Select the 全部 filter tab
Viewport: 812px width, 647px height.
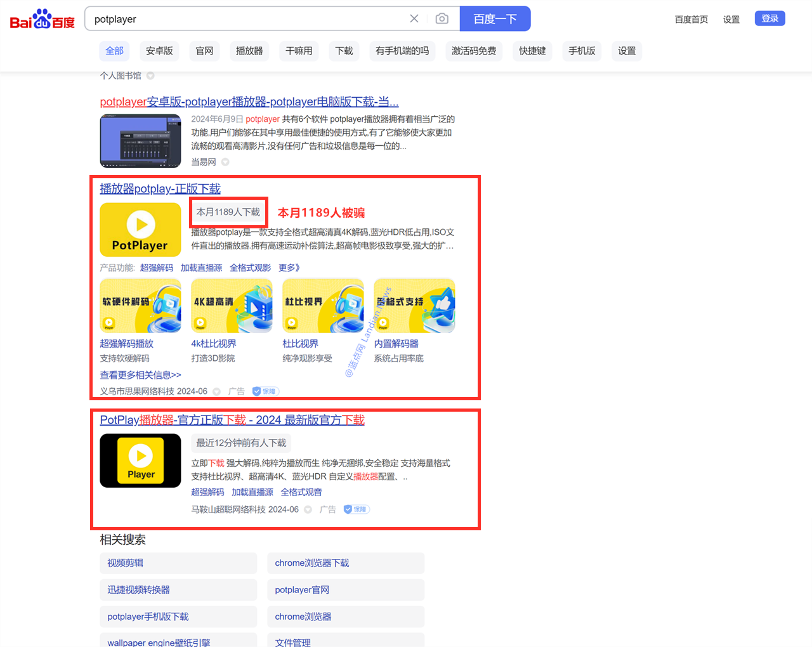tap(114, 51)
